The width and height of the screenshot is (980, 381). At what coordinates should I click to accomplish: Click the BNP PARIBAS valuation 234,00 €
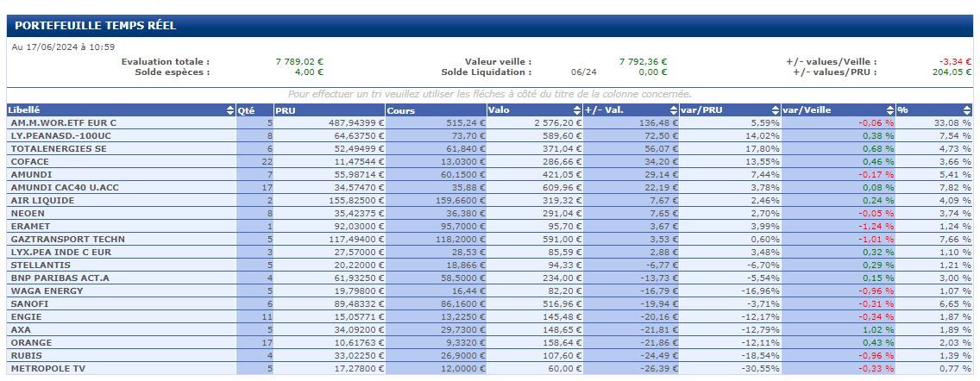(563, 278)
